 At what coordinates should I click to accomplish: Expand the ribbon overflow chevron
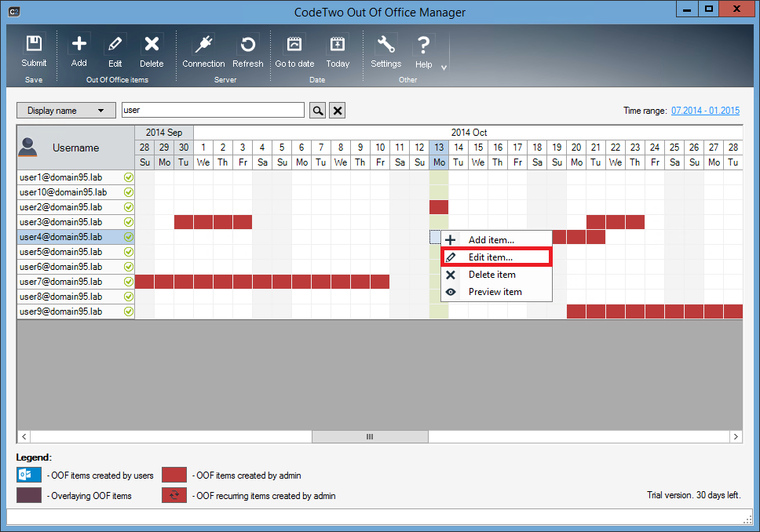click(444, 67)
